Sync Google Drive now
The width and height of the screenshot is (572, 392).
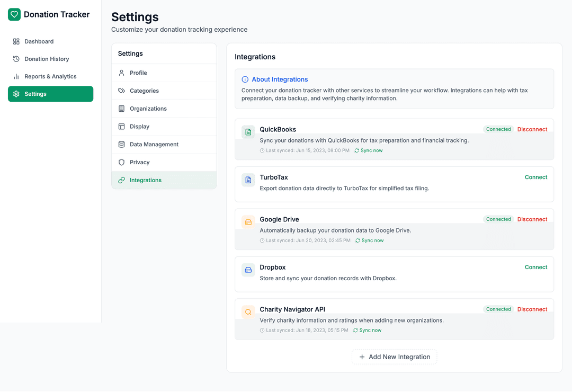370,240
